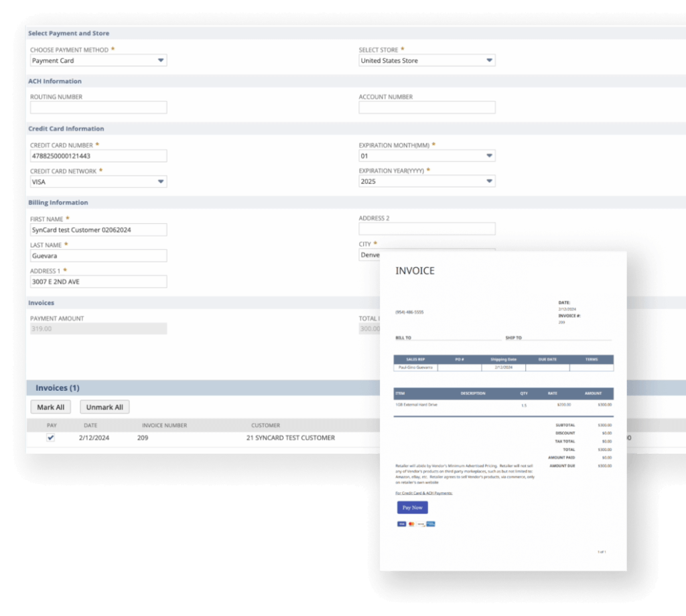Pick a different Expiration Year
Screen dimensions: 686x616
pos(427,182)
